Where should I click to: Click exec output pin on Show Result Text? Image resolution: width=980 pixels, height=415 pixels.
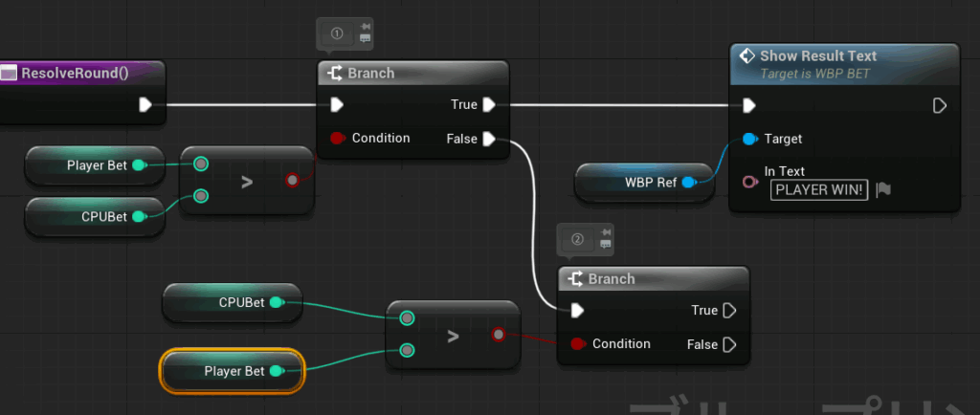940,105
